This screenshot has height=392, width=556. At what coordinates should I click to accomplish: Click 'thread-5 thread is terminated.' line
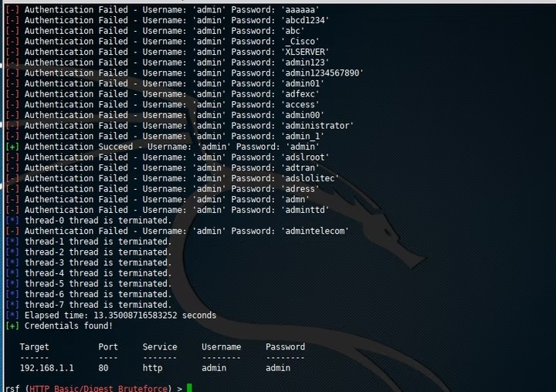click(x=98, y=283)
